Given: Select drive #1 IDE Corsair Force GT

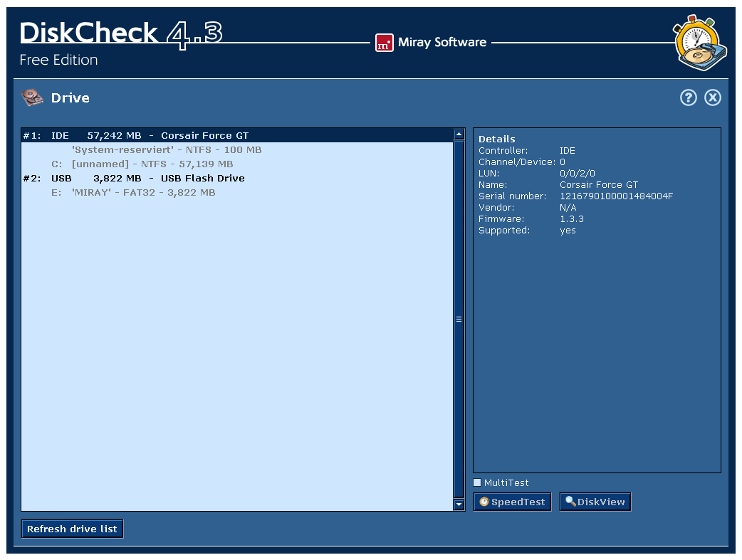Looking at the screenshot, I should pyautogui.click(x=237, y=136).
